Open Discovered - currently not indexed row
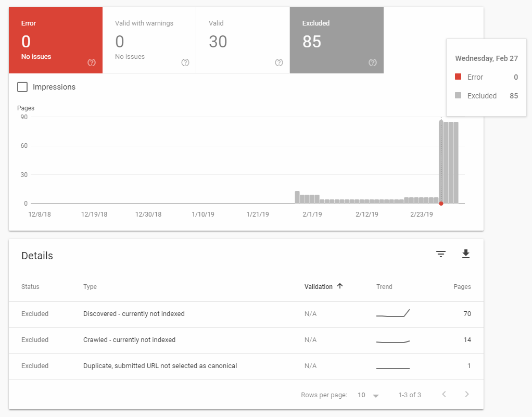532x417 pixels. coord(246,314)
